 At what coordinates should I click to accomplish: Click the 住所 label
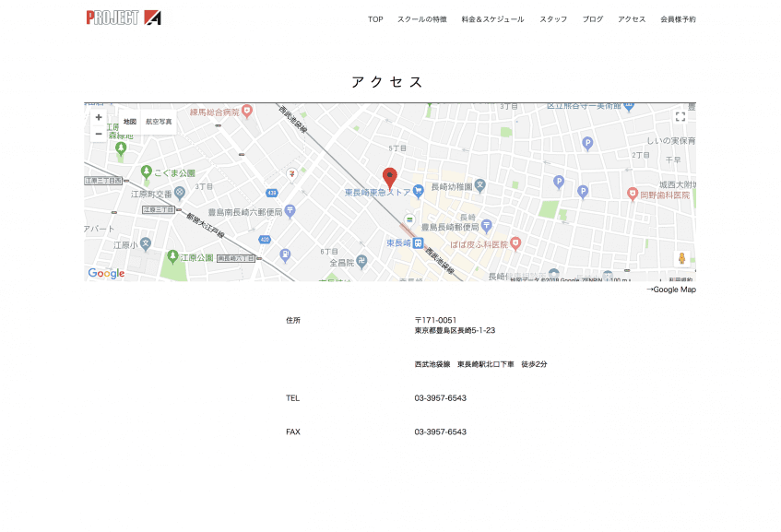coord(293,320)
